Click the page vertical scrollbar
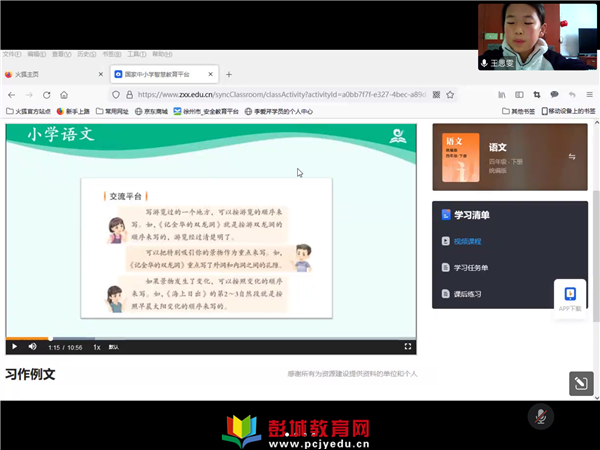The height and width of the screenshot is (450, 600). tap(596, 256)
